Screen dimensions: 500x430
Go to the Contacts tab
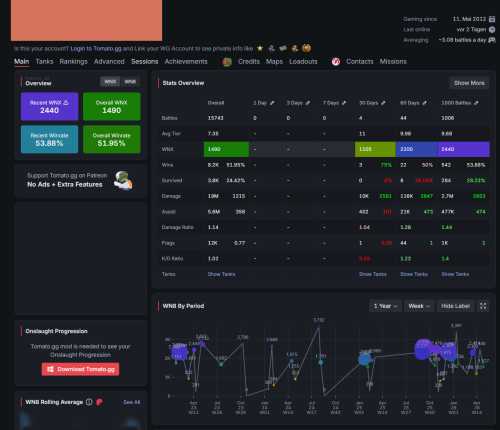pos(360,62)
